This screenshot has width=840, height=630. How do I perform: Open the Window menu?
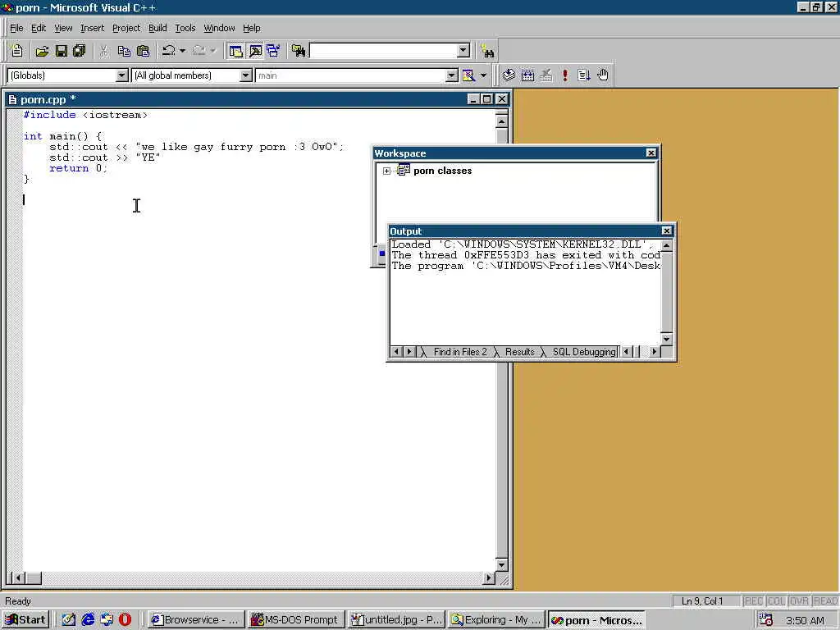click(219, 28)
